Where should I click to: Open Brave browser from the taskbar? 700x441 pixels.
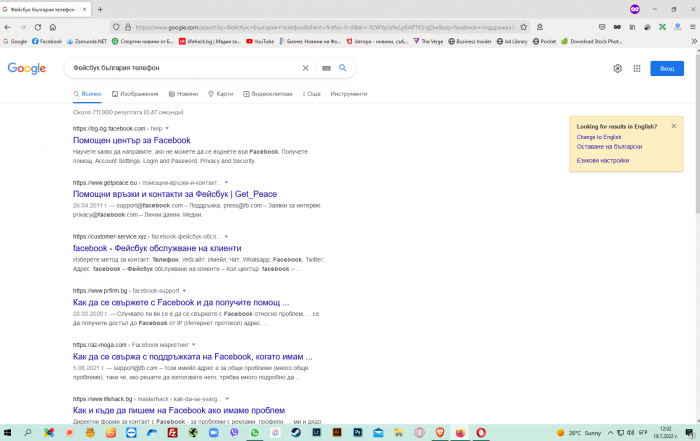(x=440, y=433)
